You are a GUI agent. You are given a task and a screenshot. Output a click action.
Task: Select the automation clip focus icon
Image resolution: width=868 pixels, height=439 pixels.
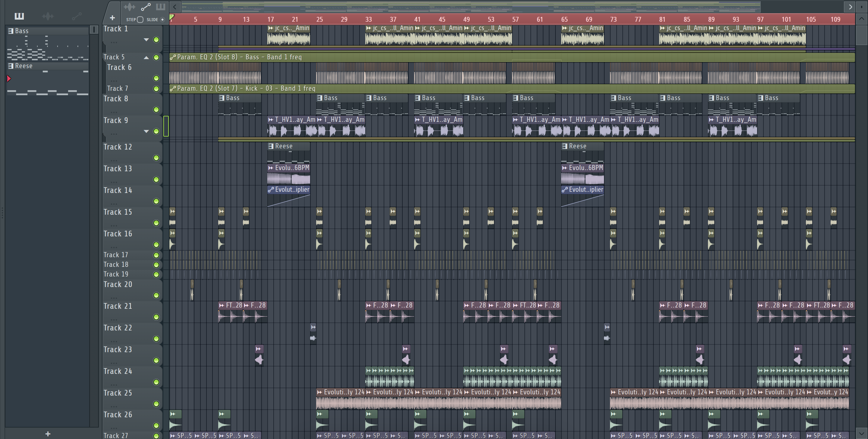click(146, 6)
